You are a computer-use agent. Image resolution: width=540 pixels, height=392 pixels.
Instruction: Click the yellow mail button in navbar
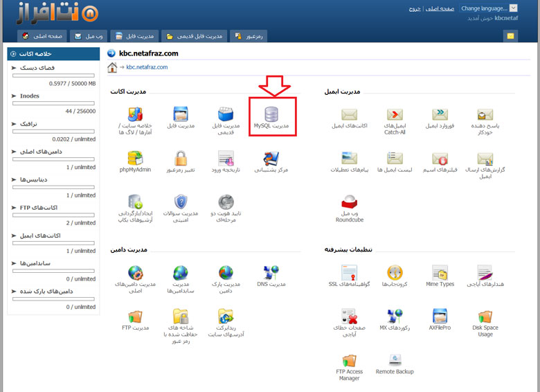[x=511, y=36]
